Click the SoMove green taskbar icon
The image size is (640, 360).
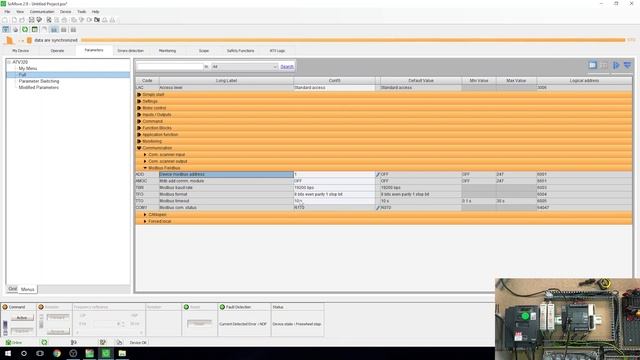tap(106, 353)
